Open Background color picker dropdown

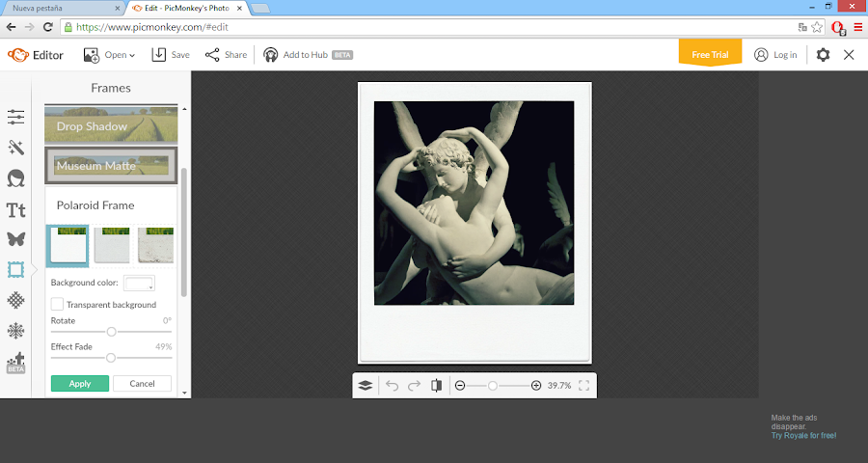(139, 283)
